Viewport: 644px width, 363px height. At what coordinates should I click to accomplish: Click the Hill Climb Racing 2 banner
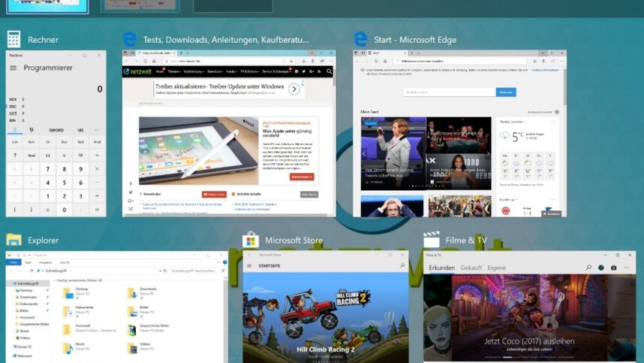[x=325, y=318]
